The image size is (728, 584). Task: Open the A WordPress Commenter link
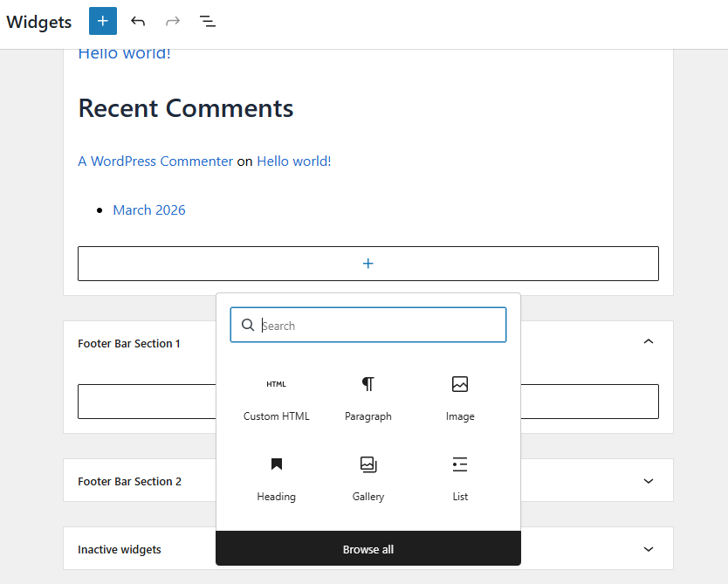point(155,161)
